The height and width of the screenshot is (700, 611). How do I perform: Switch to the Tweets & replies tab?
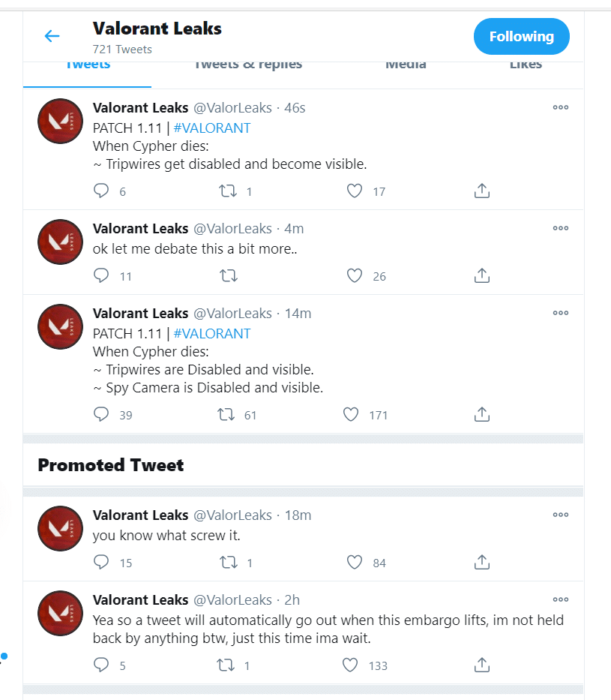(x=248, y=65)
